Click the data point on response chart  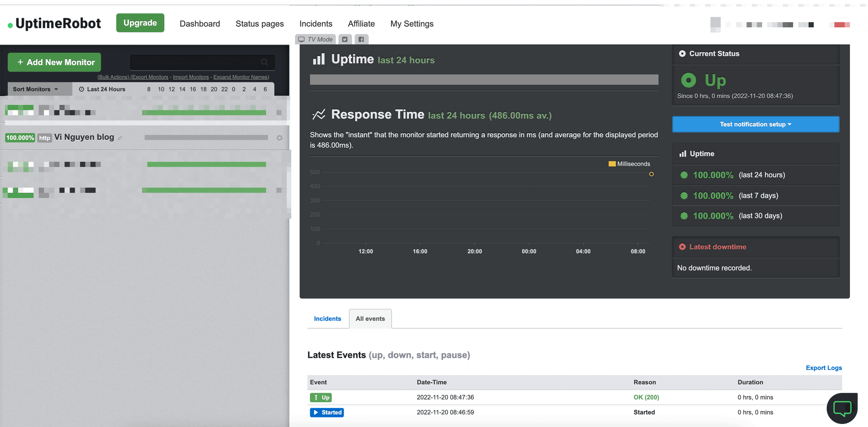(651, 174)
